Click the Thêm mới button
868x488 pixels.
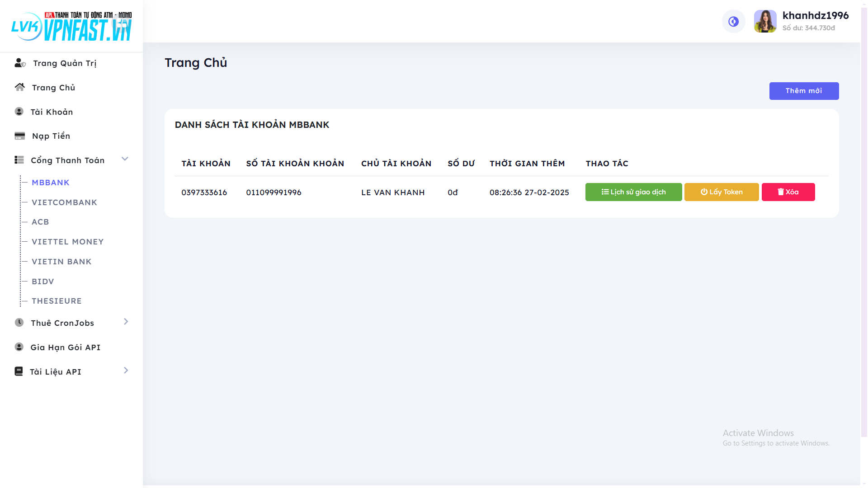click(804, 91)
